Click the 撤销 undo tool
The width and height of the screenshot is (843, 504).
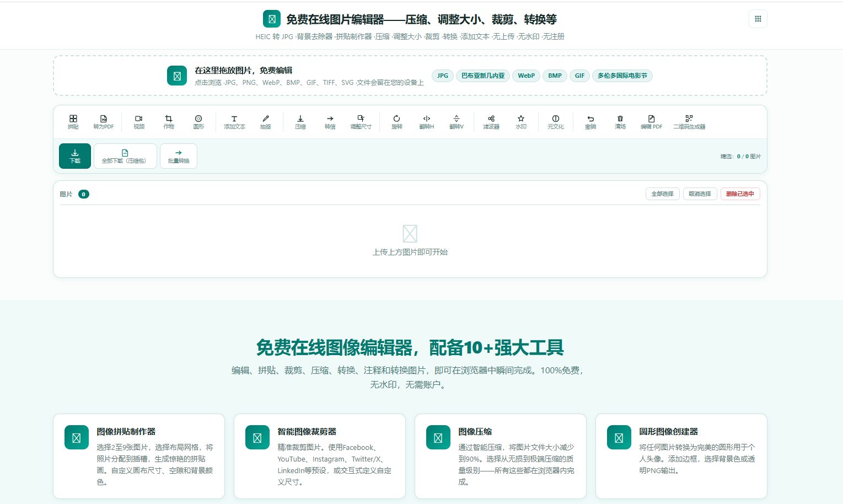[x=590, y=122]
